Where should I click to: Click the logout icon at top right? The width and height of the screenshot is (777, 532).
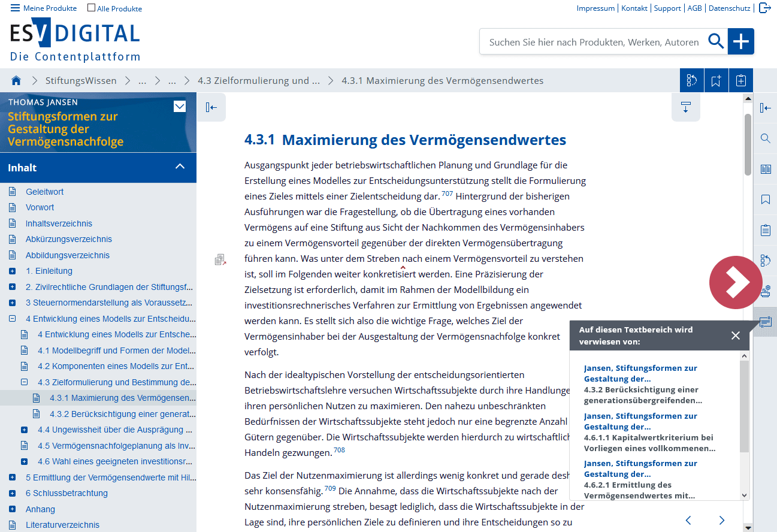point(764,8)
